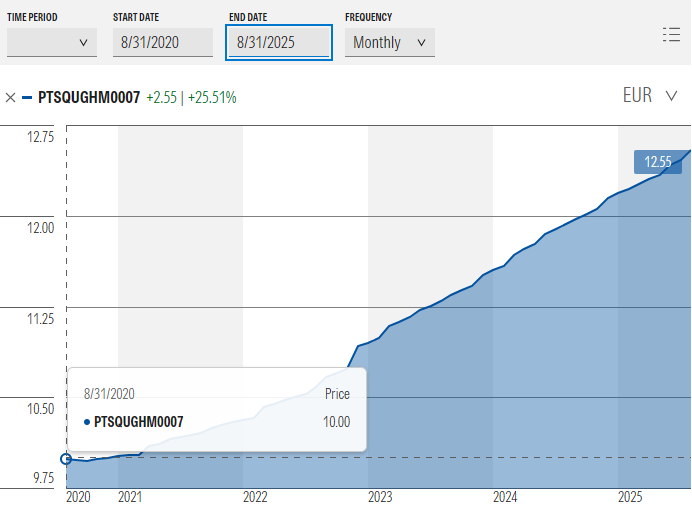Open the list view icon at top right
The height and width of the screenshot is (509, 692).
point(671,35)
